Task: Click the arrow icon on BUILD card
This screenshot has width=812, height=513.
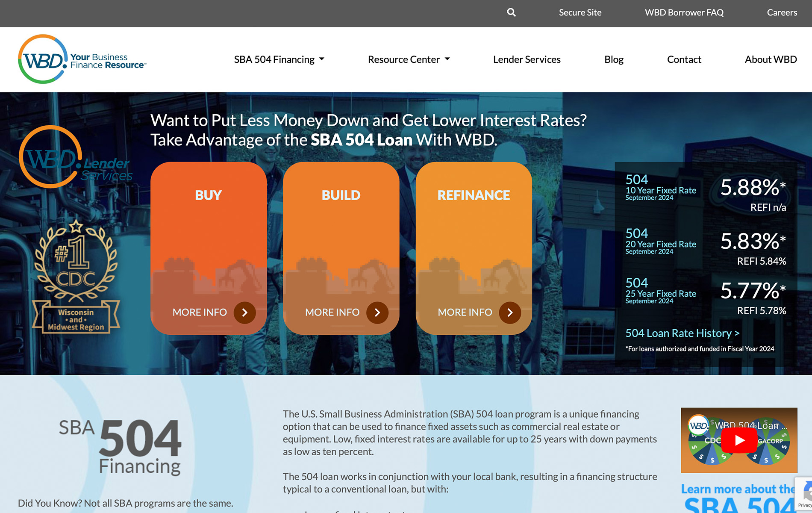Action: [377, 313]
